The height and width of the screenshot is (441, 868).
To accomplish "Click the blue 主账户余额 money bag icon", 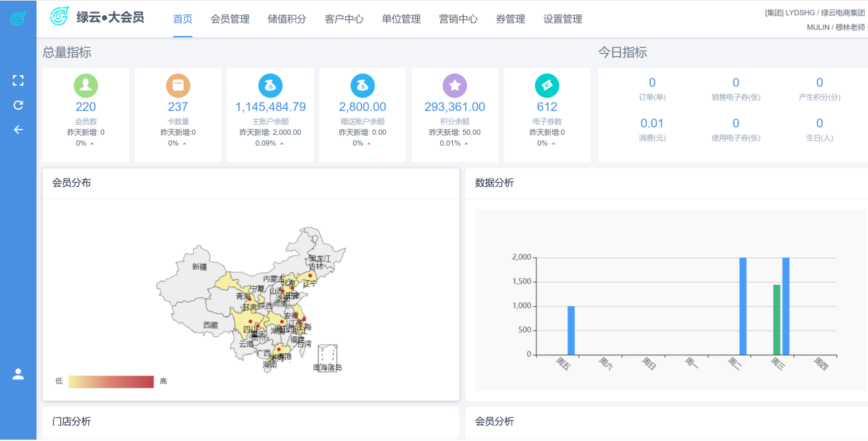I will point(271,85).
